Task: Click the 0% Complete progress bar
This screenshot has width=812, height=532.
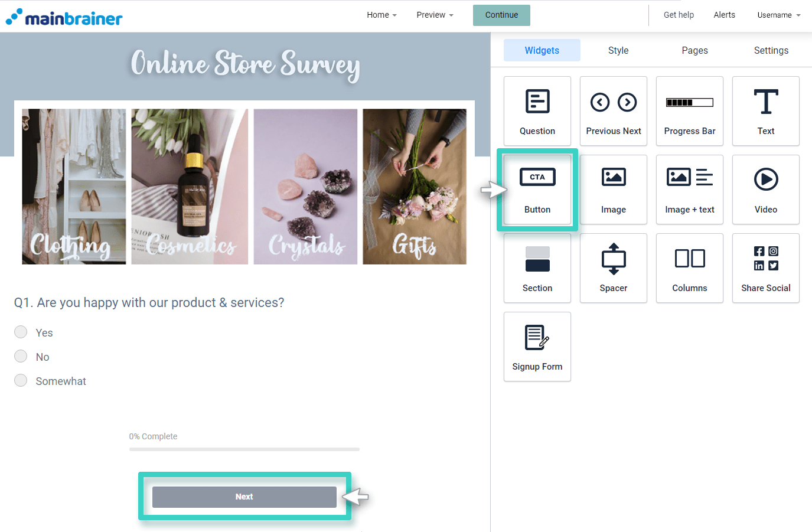Action: [x=244, y=449]
